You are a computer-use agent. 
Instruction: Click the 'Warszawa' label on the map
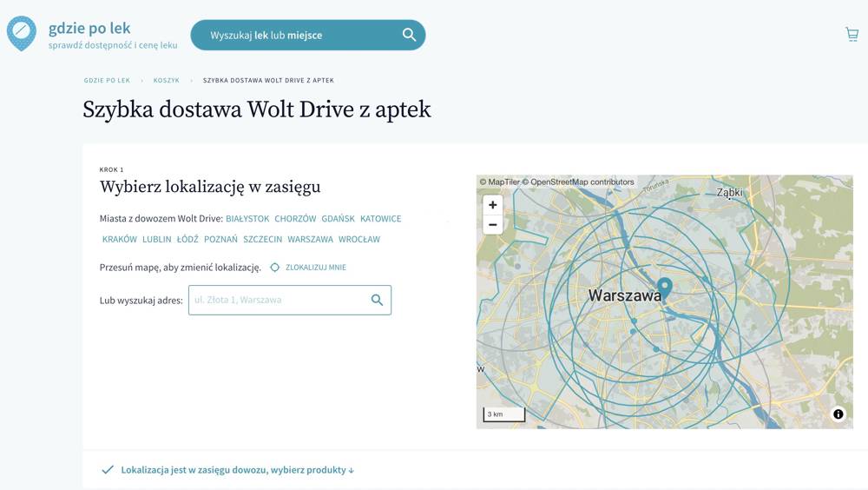tap(624, 295)
